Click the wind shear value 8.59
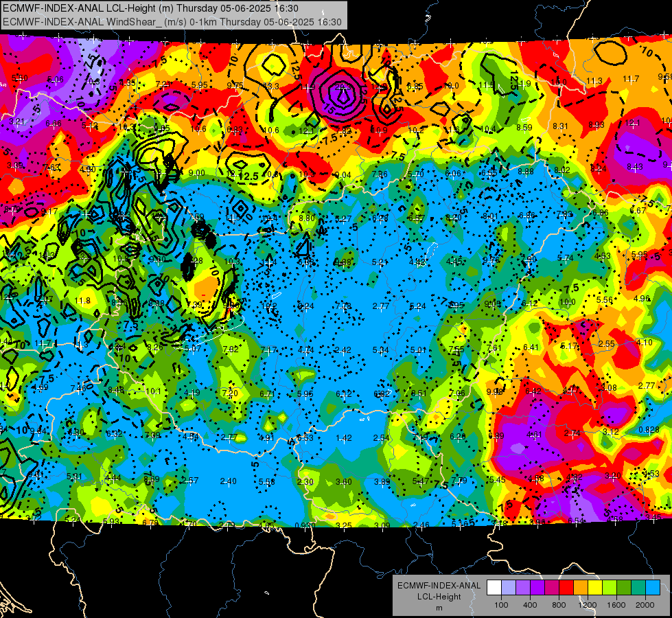This screenshot has height=618, width=672. (x=524, y=127)
